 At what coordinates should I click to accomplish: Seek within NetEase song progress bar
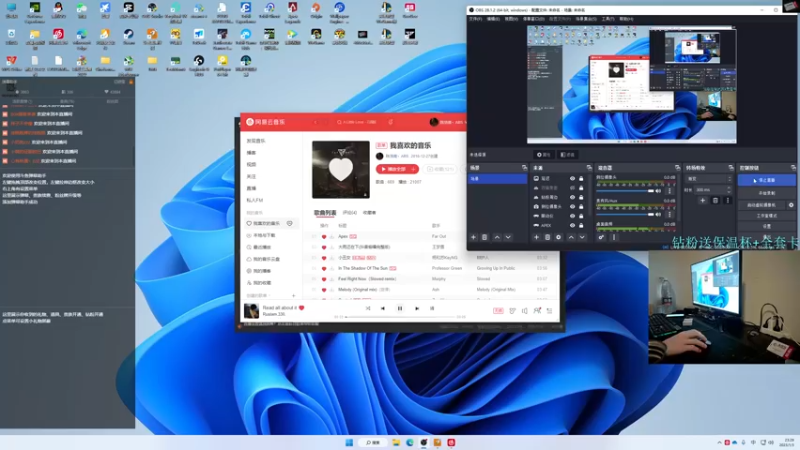point(399,317)
